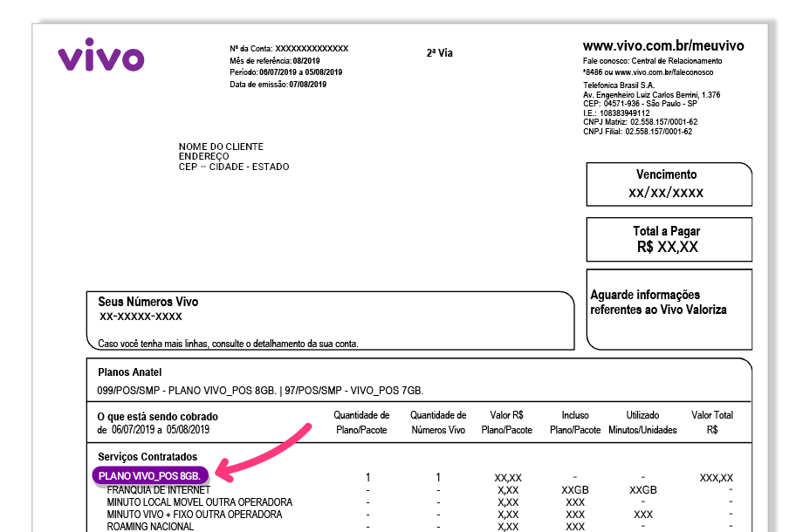Click the '*8486 ou www.vivo.com.br/faleconosco' line
Screen dimensions: 803x532
pos(648,72)
